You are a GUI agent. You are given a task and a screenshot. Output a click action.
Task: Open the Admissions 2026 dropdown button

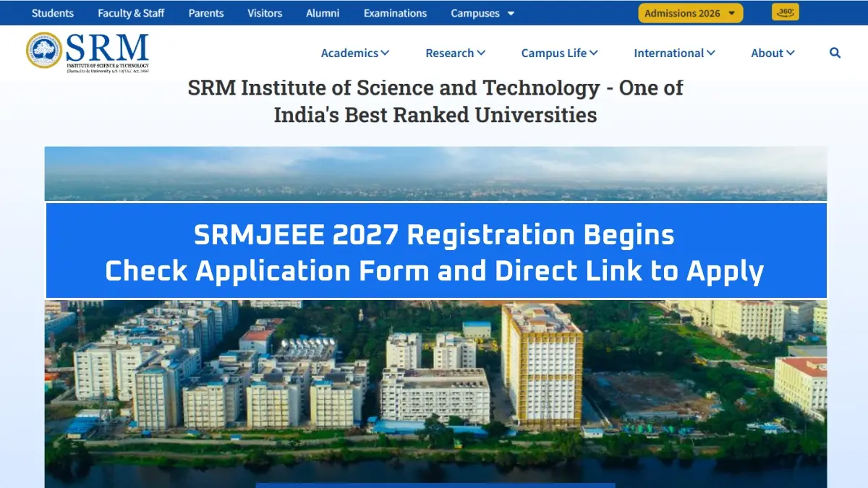pyautogui.click(x=690, y=13)
